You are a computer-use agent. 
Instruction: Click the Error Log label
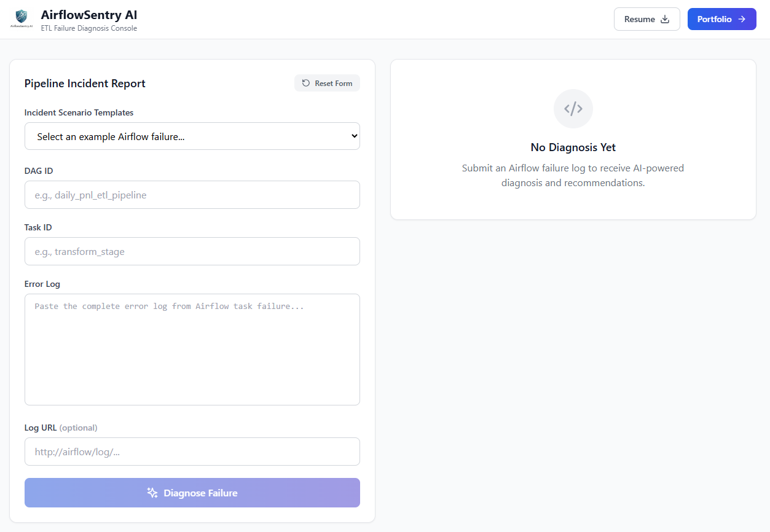pos(42,284)
